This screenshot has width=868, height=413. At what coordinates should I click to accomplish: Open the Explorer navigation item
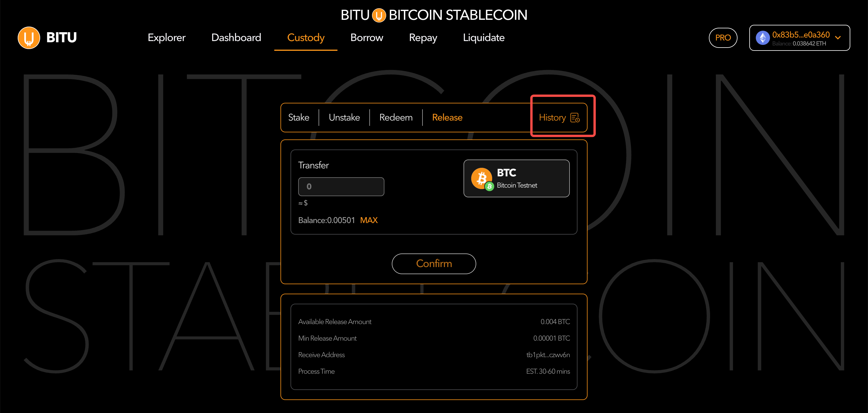click(167, 38)
